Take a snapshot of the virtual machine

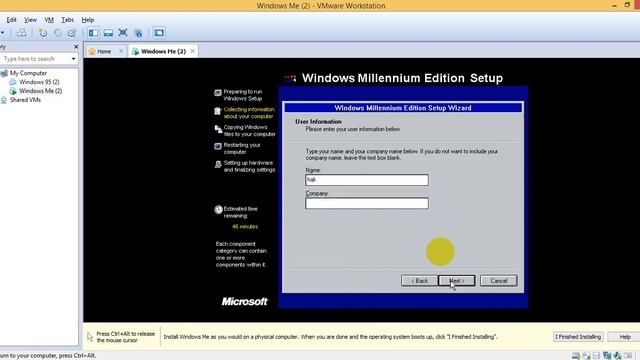coord(42,33)
